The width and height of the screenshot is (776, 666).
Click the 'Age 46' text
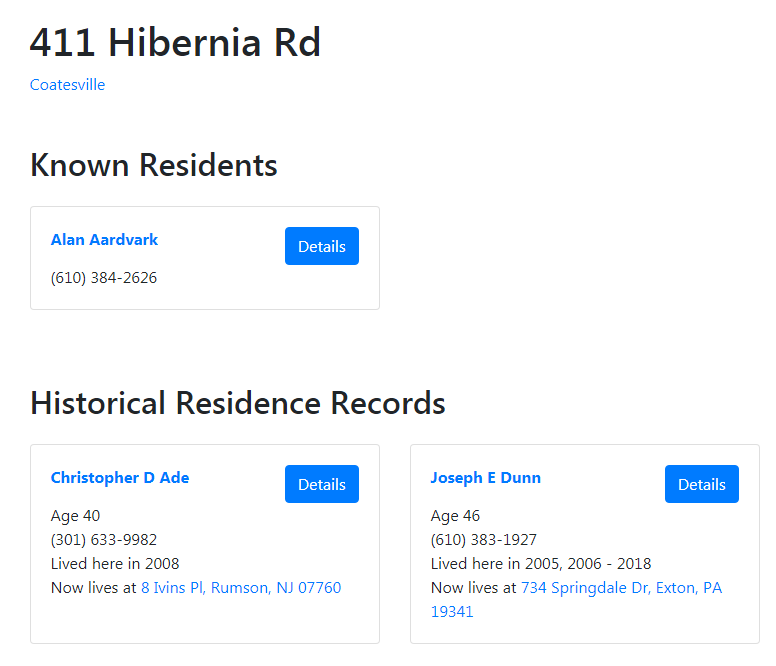coord(455,516)
